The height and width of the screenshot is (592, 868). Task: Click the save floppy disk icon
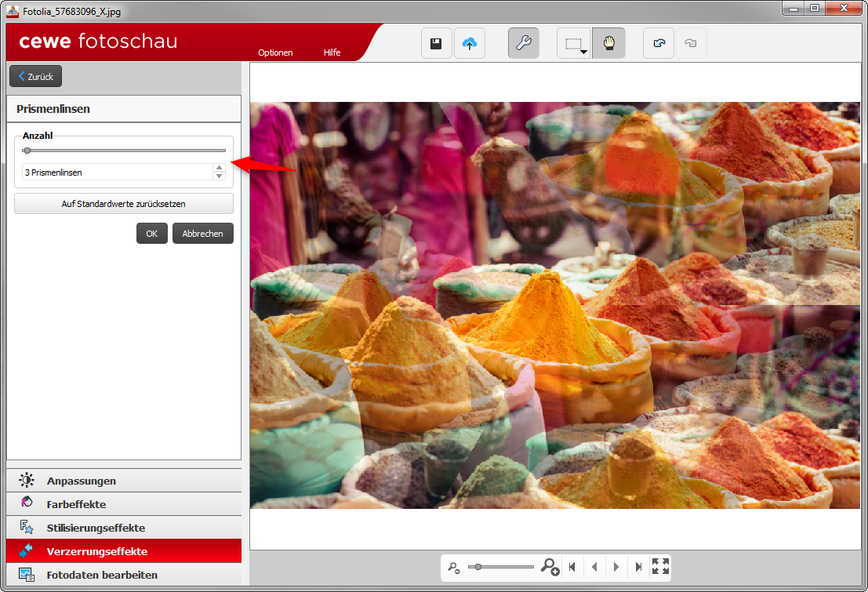click(x=436, y=44)
